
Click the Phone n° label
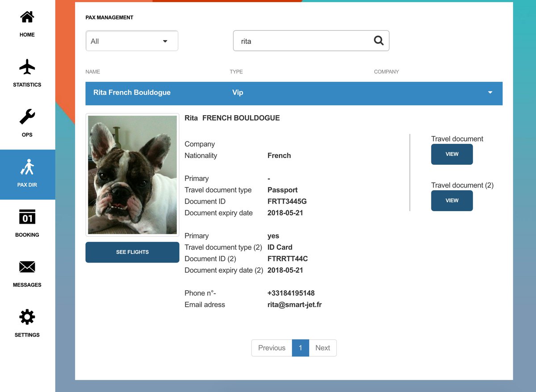(200, 293)
